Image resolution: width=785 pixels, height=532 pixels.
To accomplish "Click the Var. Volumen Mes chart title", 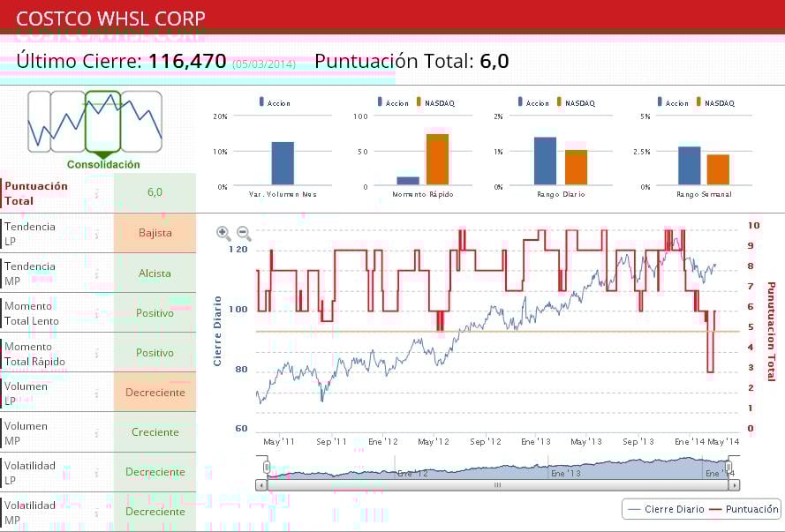I will pos(283,194).
